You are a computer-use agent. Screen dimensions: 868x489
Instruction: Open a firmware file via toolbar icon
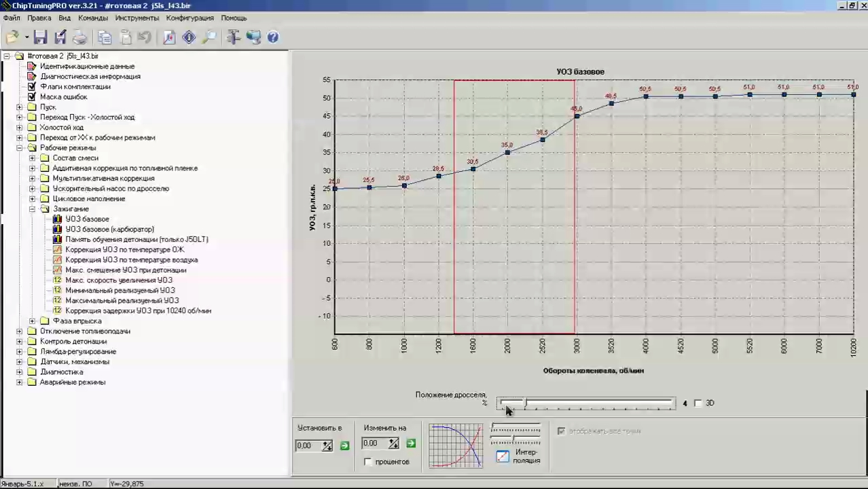coord(12,37)
